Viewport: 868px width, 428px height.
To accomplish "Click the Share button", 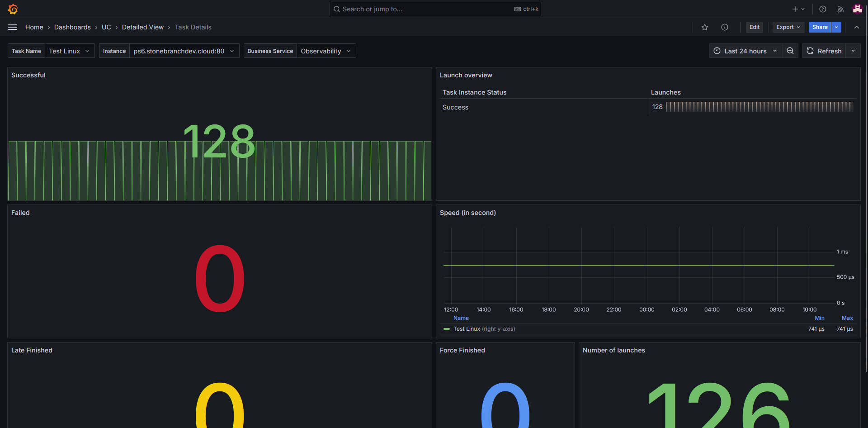I will tap(819, 27).
